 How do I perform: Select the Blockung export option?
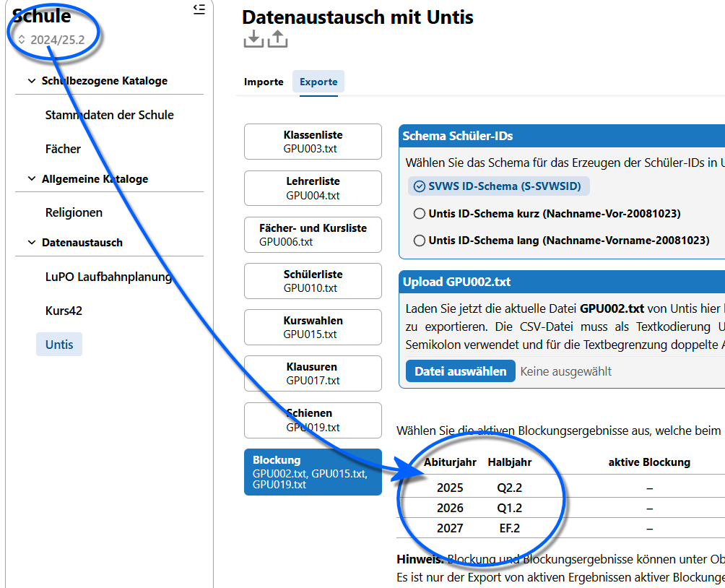pyautogui.click(x=313, y=472)
